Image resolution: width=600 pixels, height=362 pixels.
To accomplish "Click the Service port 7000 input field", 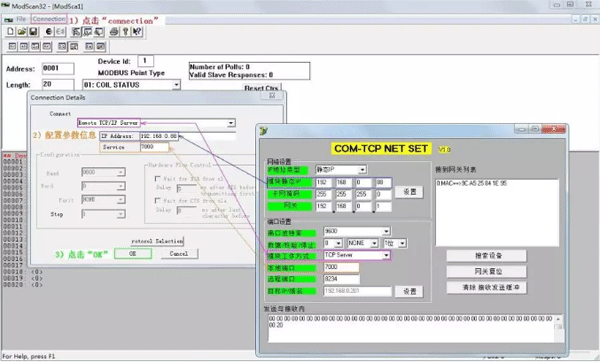I will click(154, 147).
